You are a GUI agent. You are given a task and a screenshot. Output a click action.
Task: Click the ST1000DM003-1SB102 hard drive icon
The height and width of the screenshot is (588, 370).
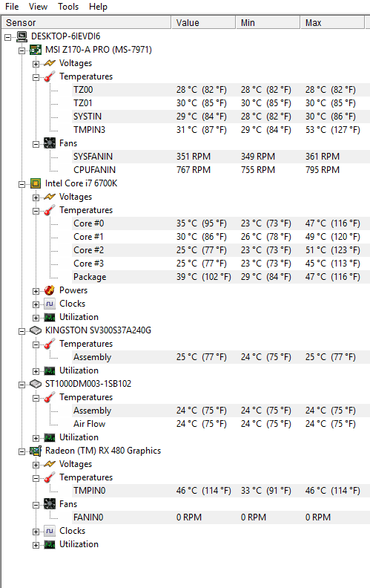[x=36, y=384]
